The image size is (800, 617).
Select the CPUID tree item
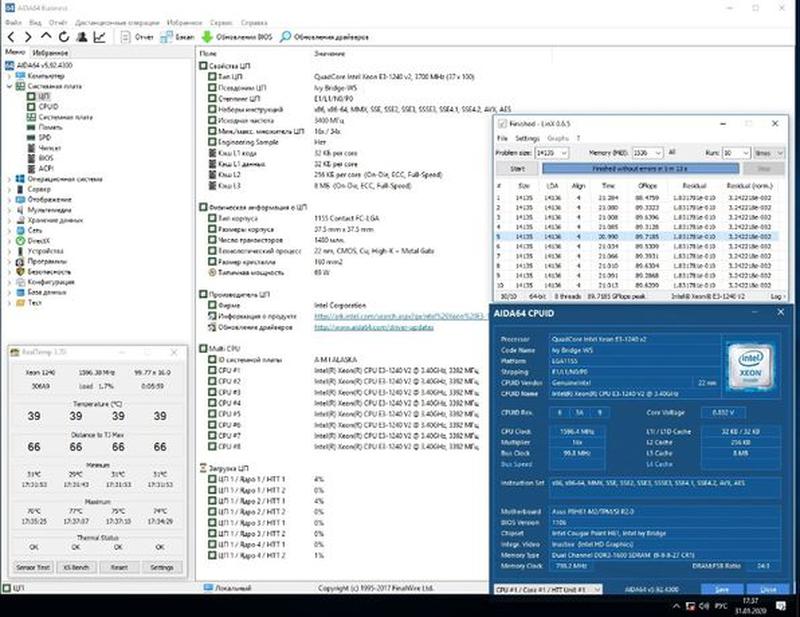[x=43, y=107]
